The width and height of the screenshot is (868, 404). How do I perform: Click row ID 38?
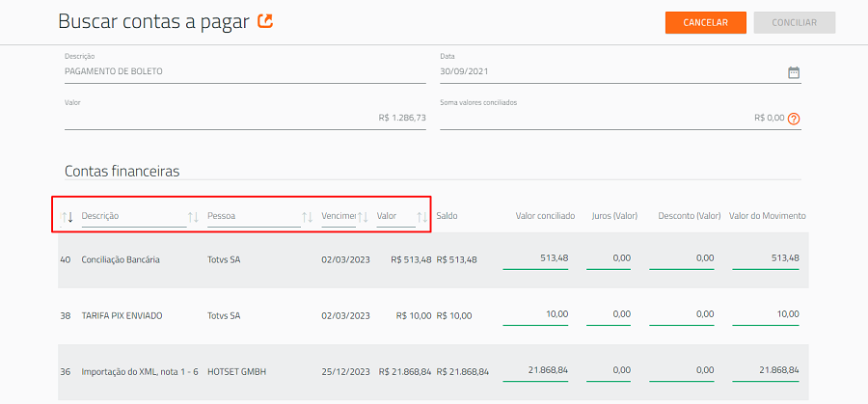(66, 316)
